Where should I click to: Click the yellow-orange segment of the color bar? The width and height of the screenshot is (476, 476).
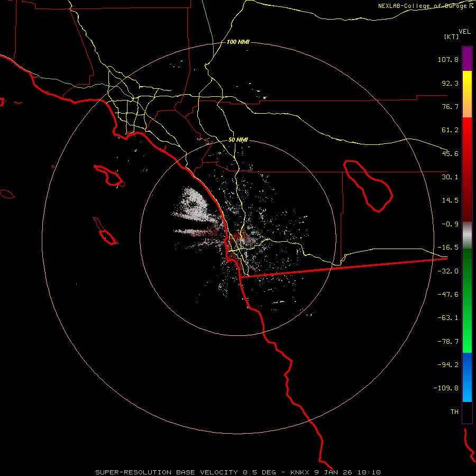click(x=467, y=94)
